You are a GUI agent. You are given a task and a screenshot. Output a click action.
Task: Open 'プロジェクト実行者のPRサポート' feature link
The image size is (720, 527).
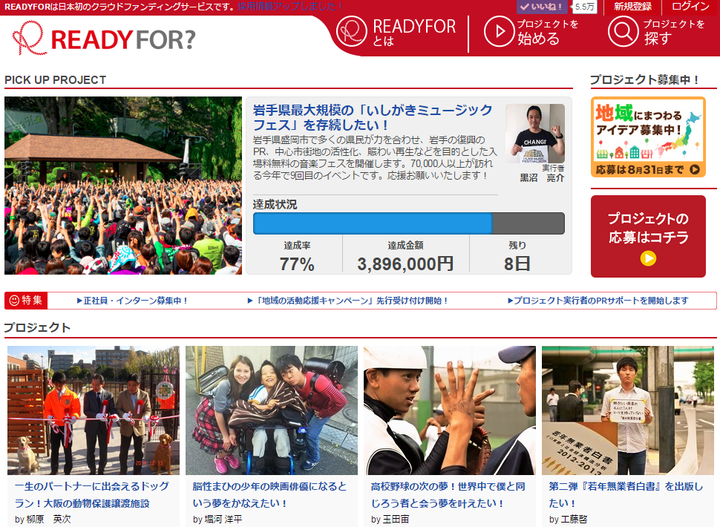[x=598, y=301]
